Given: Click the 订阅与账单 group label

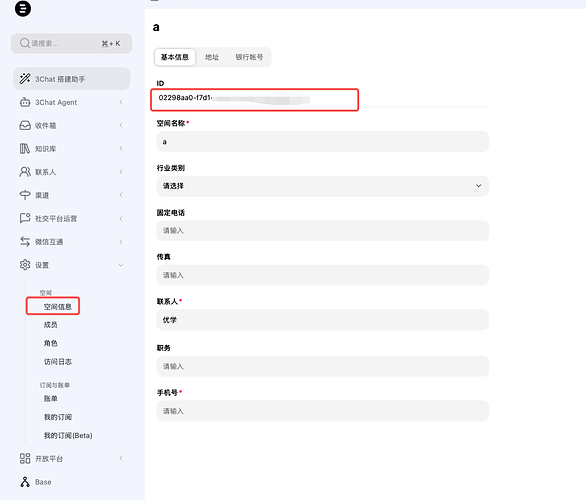Looking at the screenshot, I should point(55,385).
